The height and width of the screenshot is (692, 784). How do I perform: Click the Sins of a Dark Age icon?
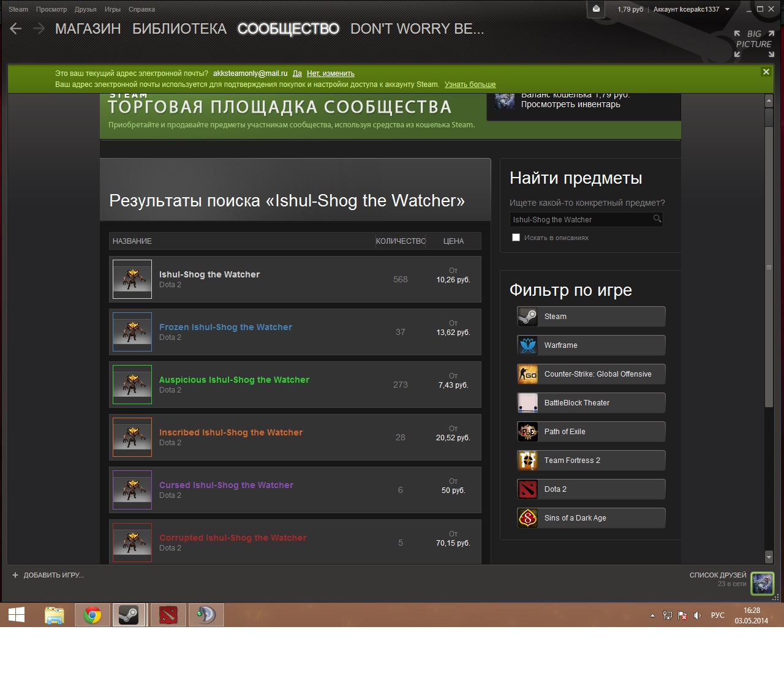click(x=528, y=518)
